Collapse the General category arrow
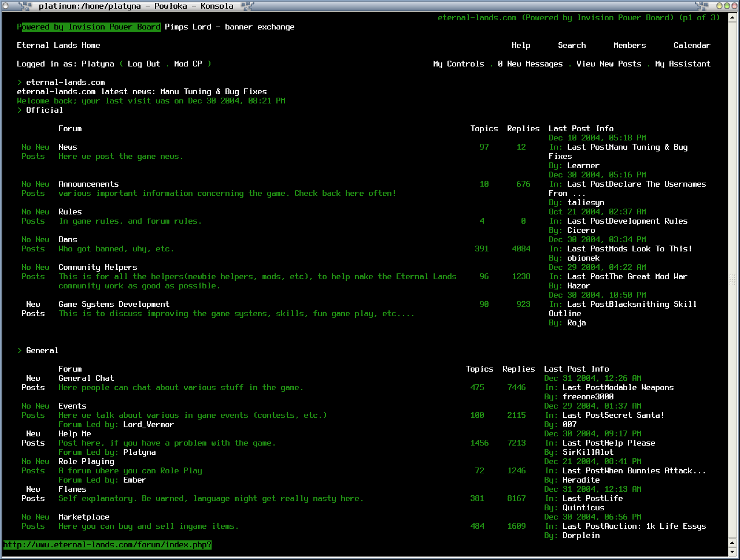The width and height of the screenshot is (740, 560). pos(20,350)
